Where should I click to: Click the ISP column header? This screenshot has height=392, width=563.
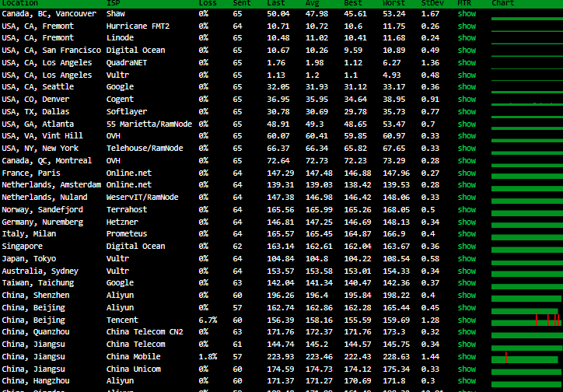(113, 3)
